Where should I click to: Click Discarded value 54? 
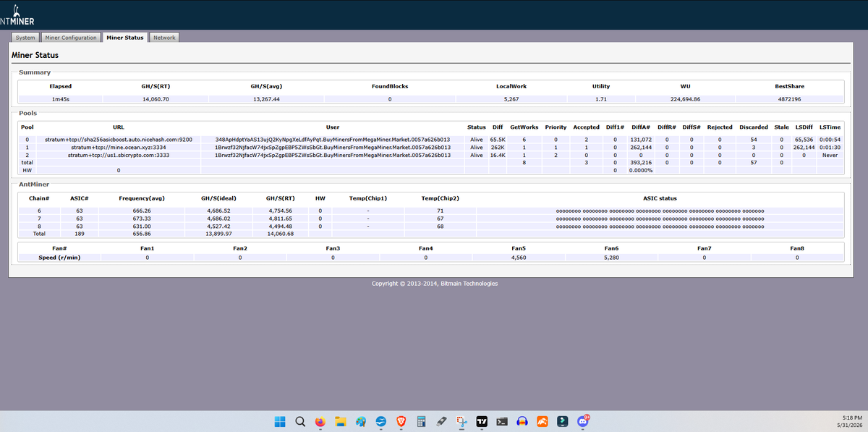(754, 139)
